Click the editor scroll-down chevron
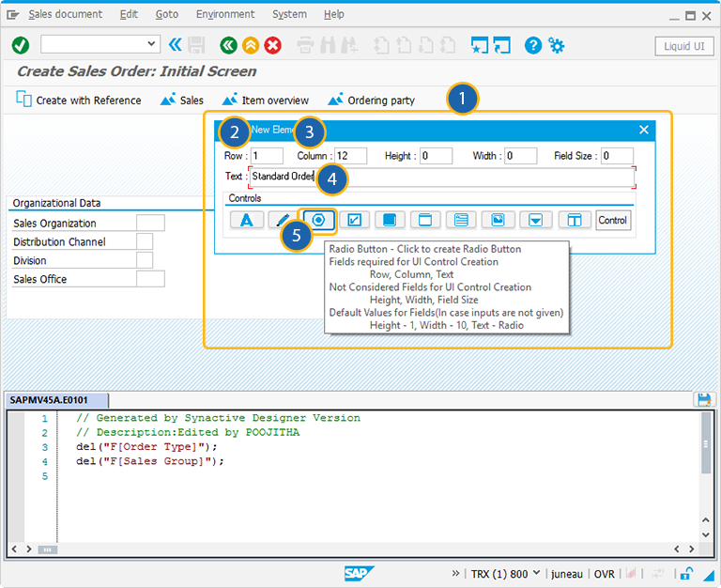The width and height of the screenshot is (721, 588). 706,534
